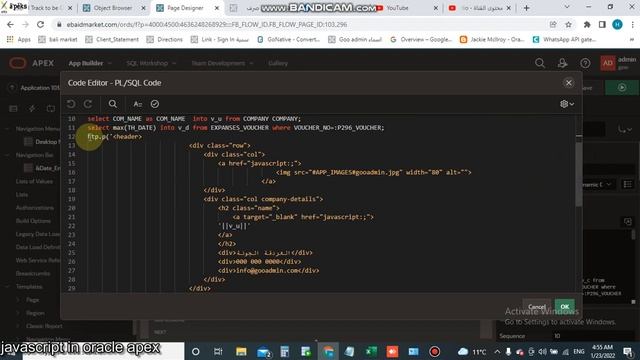Close the Code Editor dialog

click(x=569, y=83)
